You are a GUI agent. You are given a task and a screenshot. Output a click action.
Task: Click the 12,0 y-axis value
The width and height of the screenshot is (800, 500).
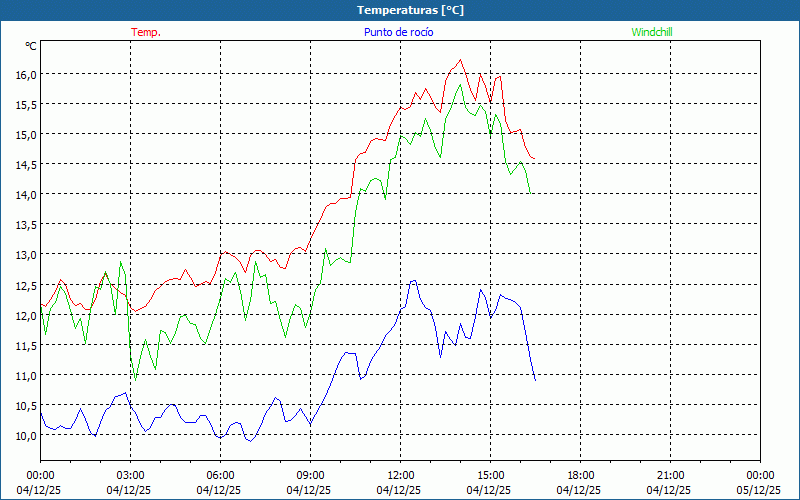[x=27, y=315]
